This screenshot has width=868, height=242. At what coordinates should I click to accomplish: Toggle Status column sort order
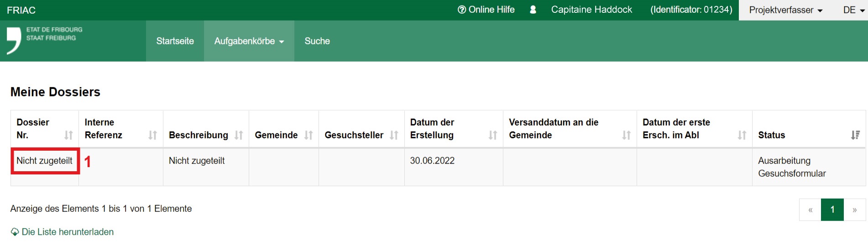(x=855, y=135)
